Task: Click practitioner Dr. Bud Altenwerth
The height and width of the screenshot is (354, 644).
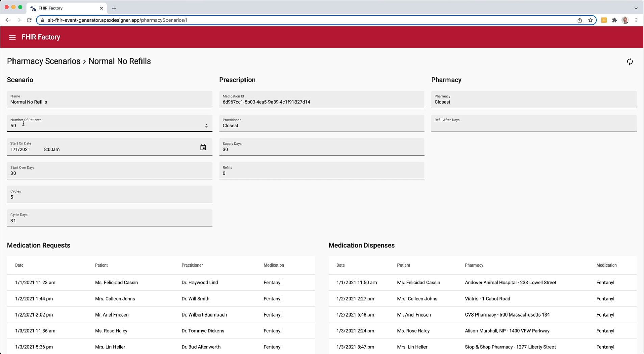Action: point(201,347)
